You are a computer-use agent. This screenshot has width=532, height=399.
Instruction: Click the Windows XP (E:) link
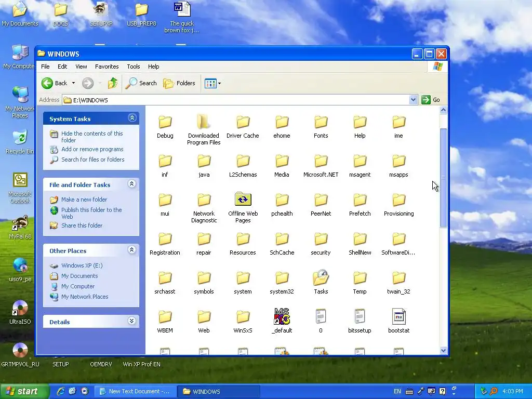coord(82,265)
